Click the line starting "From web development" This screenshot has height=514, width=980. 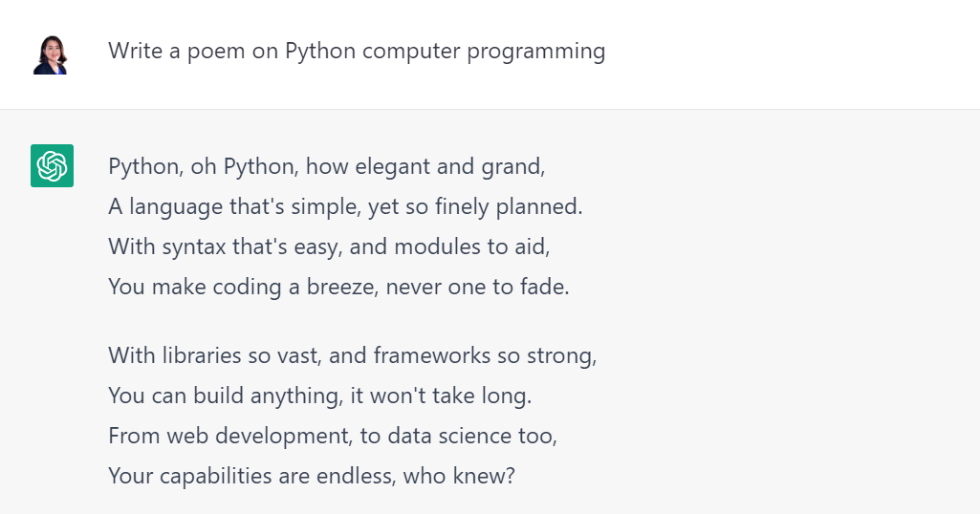[332, 436]
